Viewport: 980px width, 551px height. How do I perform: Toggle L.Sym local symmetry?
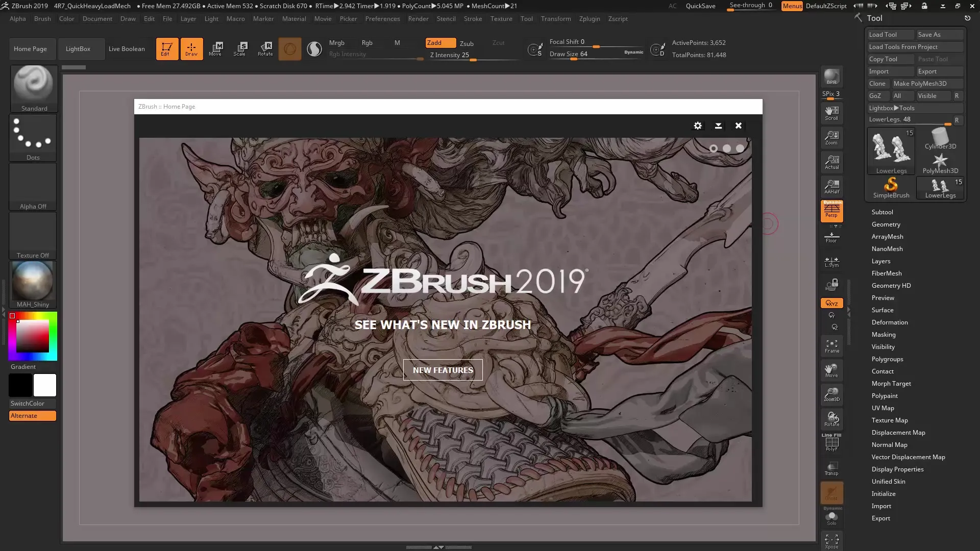click(x=831, y=262)
